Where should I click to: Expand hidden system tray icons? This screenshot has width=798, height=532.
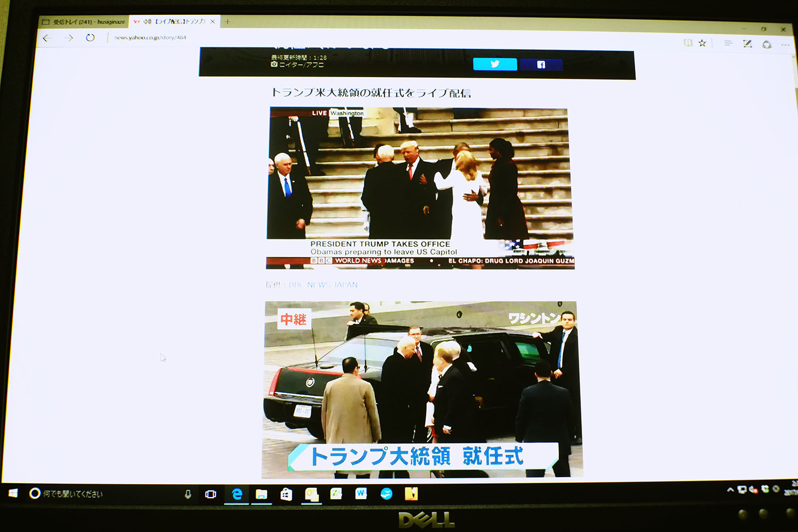click(730, 489)
